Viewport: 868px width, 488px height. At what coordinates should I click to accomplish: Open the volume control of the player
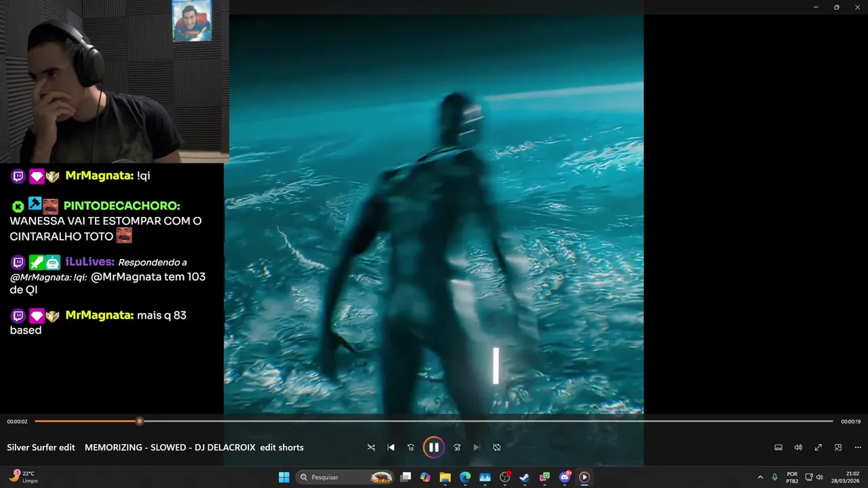click(798, 447)
